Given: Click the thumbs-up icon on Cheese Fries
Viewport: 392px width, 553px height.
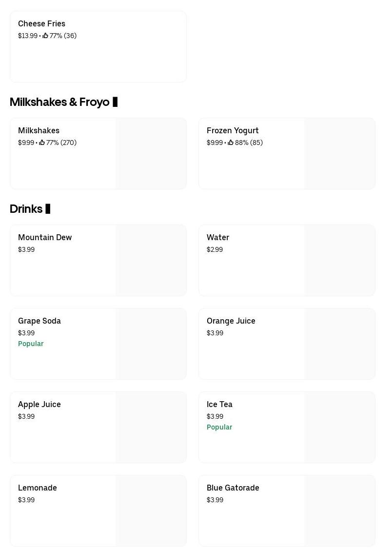Looking at the screenshot, I should point(45,36).
